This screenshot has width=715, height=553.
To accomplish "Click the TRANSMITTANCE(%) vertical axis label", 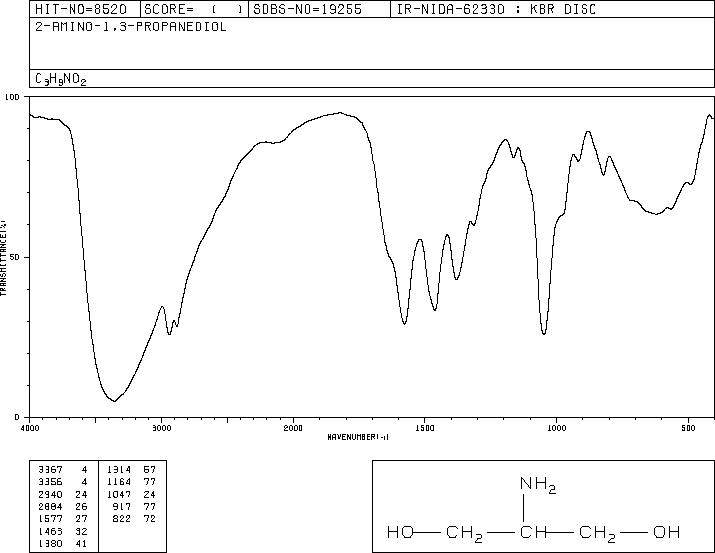I will pyautogui.click(x=3, y=257).
